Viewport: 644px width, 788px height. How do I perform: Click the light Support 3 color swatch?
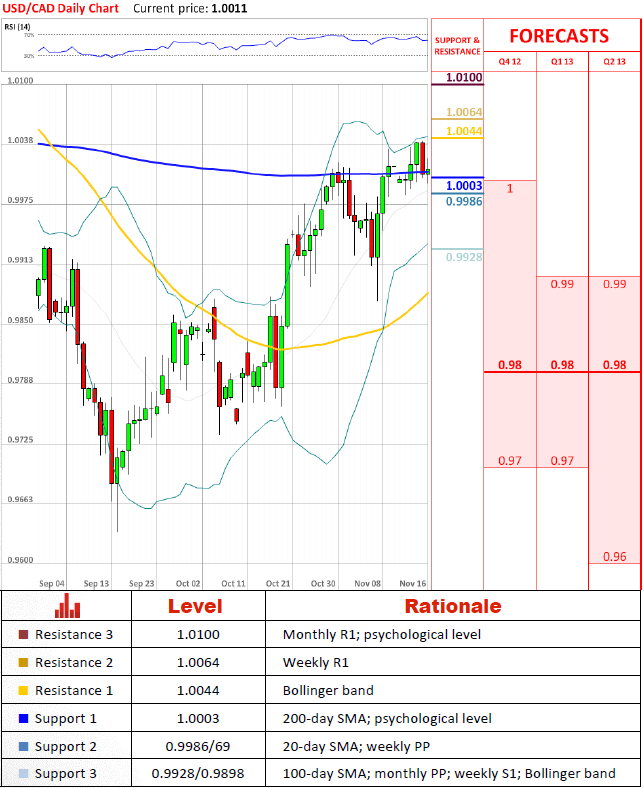pyautogui.click(x=23, y=774)
